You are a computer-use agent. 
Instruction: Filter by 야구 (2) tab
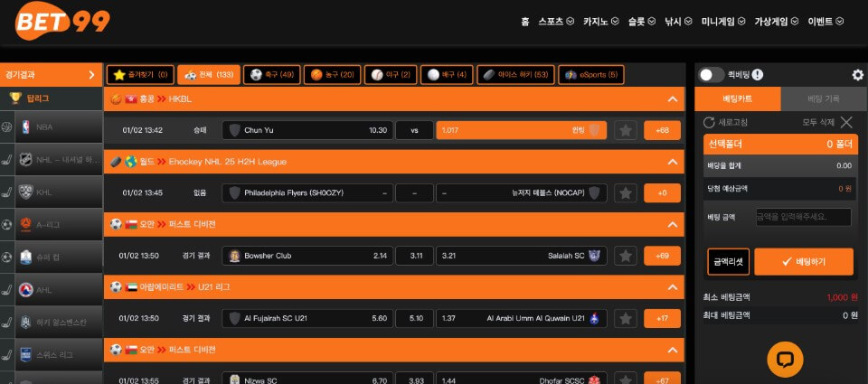tap(391, 75)
